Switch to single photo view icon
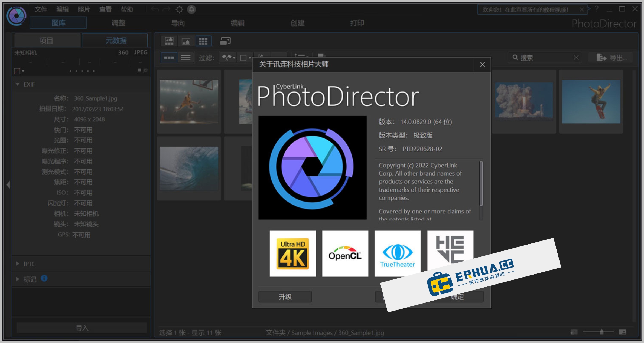The width and height of the screenshot is (644, 343). 186,41
